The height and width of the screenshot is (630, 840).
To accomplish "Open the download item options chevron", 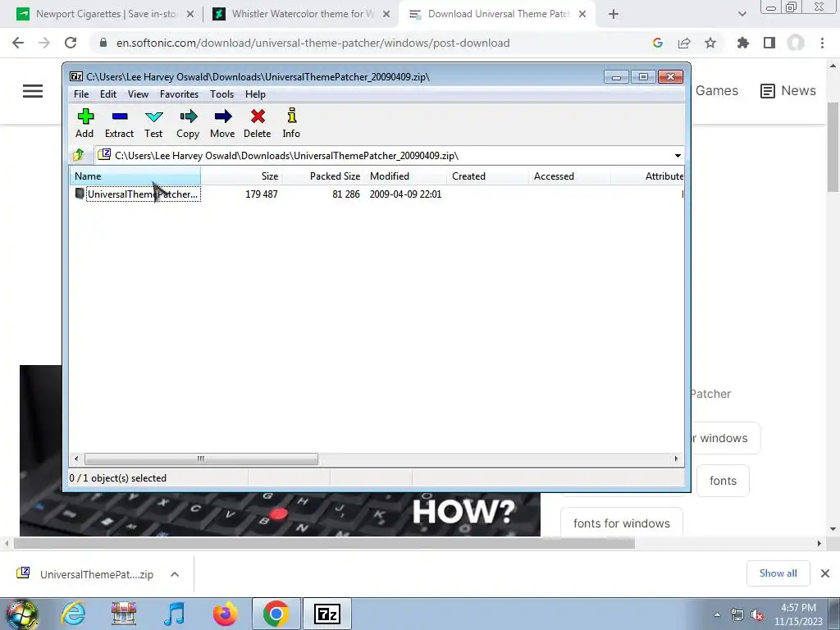I will coord(175,574).
